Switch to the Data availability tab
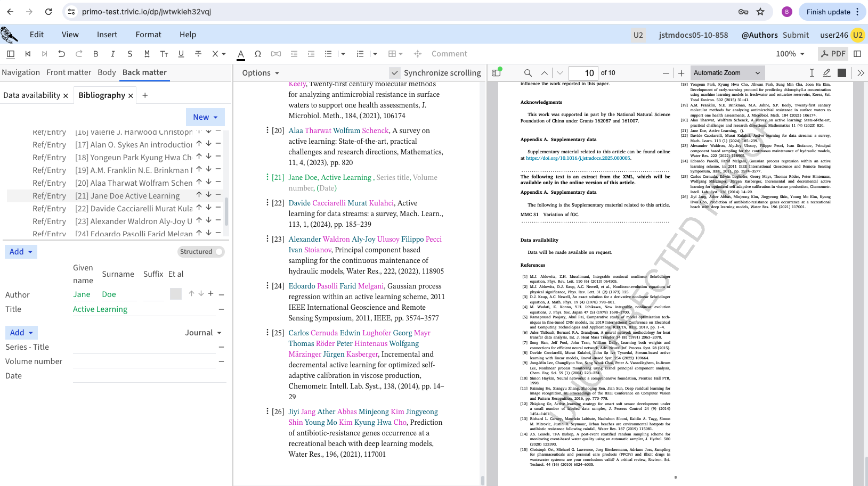This screenshot has height=486, width=868. click(31, 95)
